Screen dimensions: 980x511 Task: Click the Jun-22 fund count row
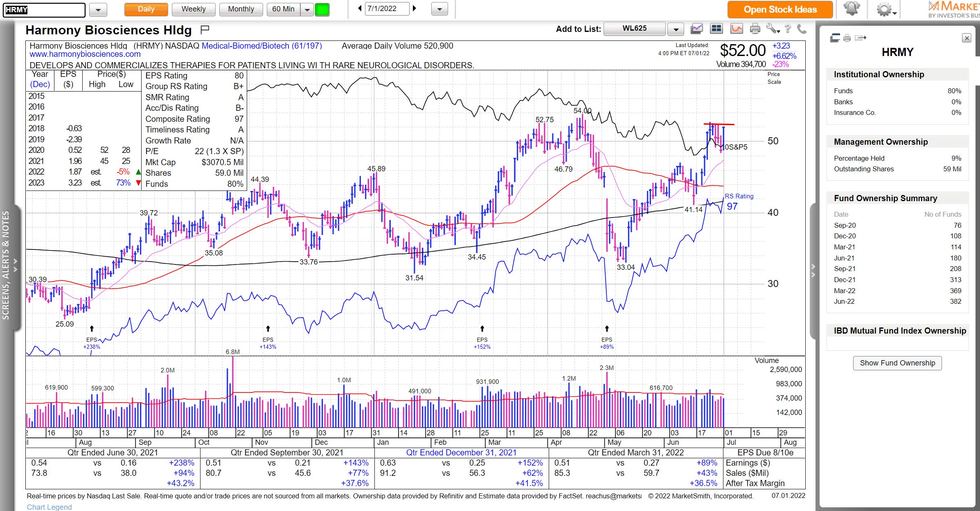click(897, 301)
